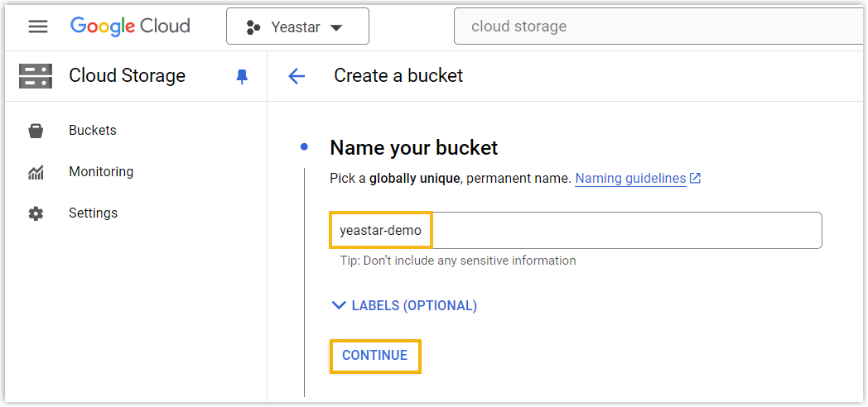The image size is (868, 407).
Task: Click the Monitoring chart icon in sidebar
Action: 36,172
